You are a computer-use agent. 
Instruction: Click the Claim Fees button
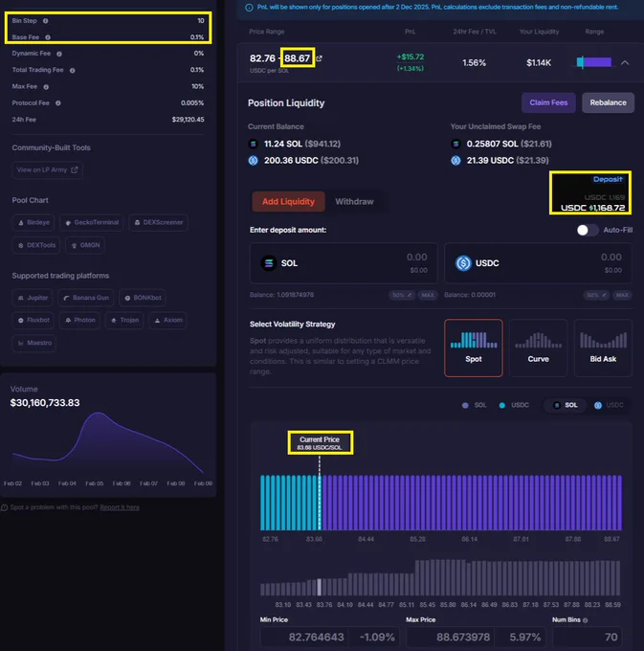(x=548, y=102)
